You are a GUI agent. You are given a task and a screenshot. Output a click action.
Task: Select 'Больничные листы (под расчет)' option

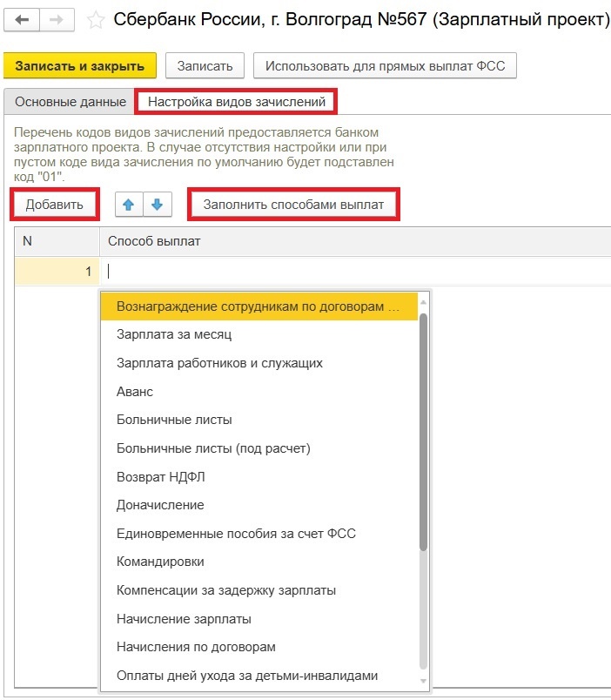pos(258,448)
